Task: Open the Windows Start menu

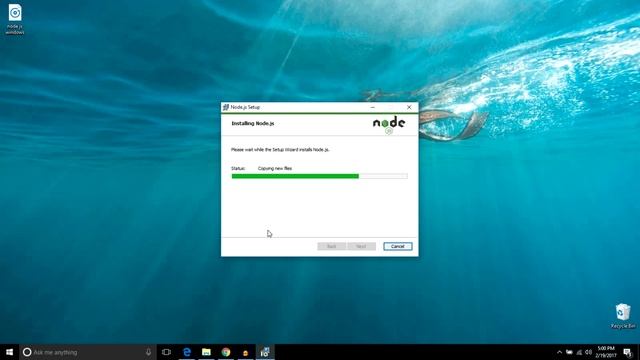Action: (x=9, y=352)
